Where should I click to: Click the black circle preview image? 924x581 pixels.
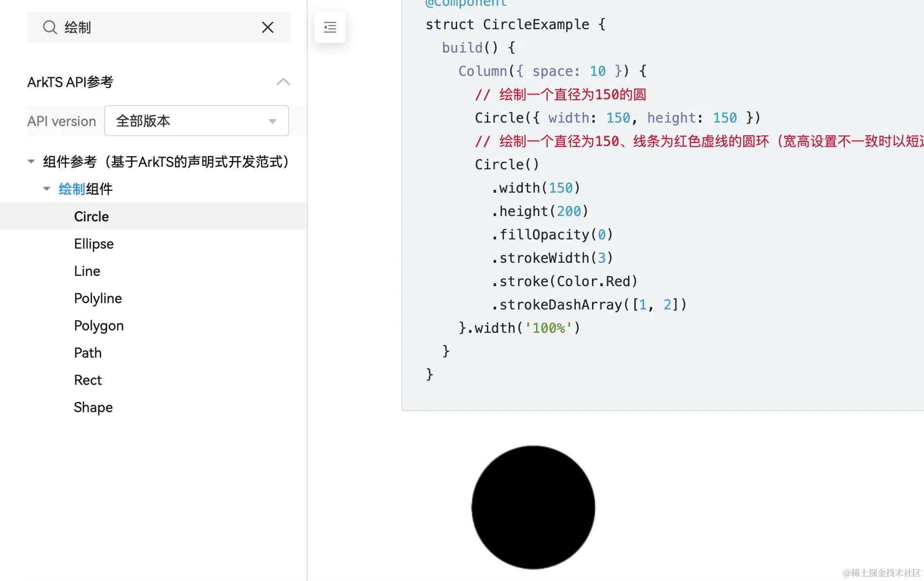[x=533, y=507]
